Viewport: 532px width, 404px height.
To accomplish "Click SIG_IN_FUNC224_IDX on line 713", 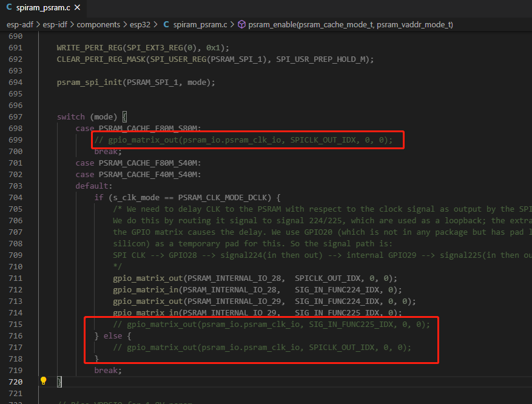I will (x=337, y=301).
